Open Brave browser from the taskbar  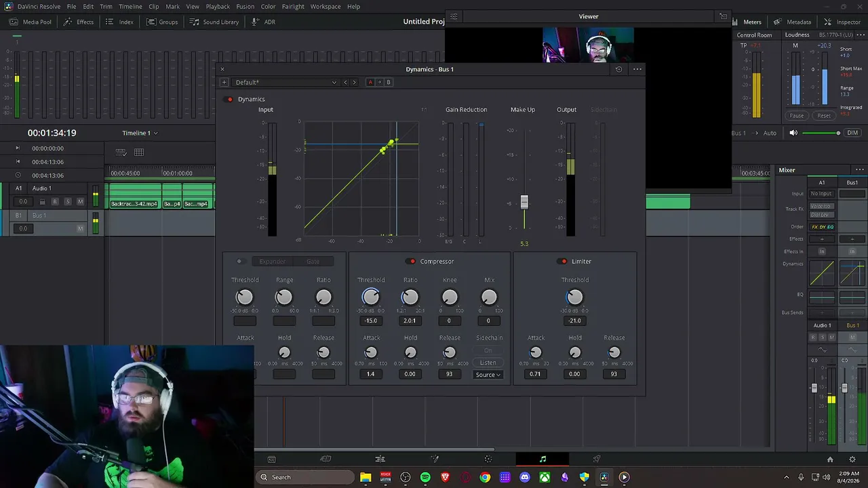[446, 477]
